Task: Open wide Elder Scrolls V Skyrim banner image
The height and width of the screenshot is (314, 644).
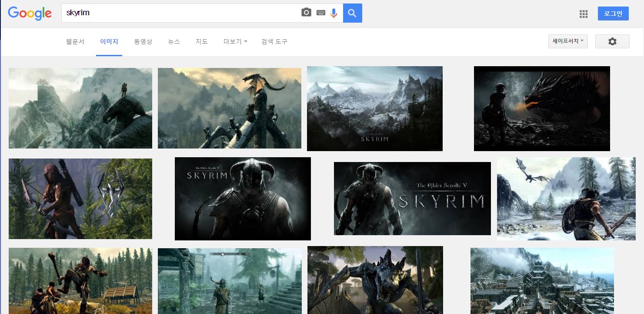Action: 412,199
